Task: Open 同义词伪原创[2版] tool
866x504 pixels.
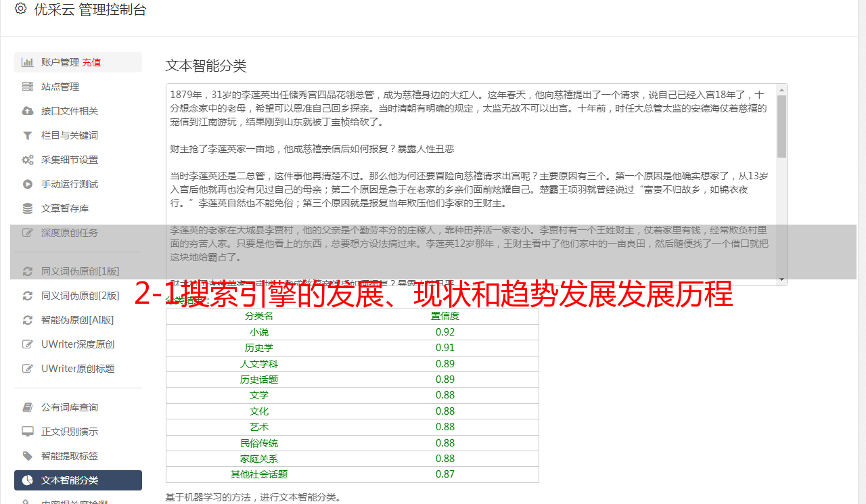Action: 78,296
